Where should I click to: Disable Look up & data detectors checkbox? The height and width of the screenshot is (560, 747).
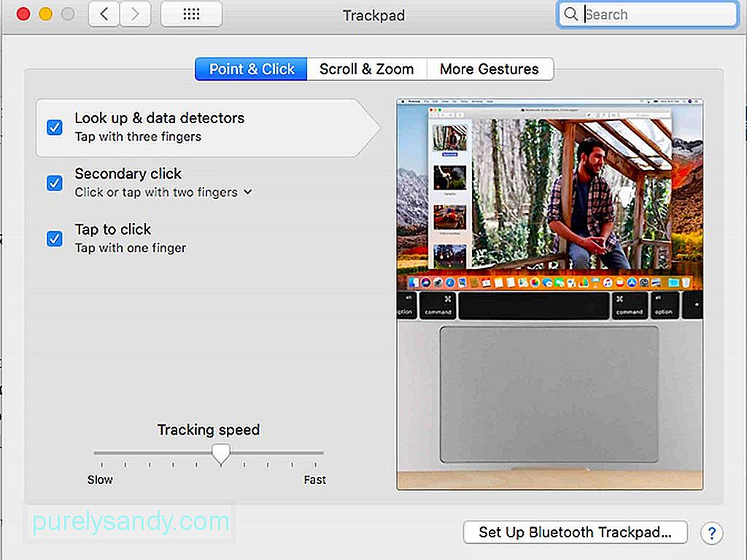[x=54, y=127]
